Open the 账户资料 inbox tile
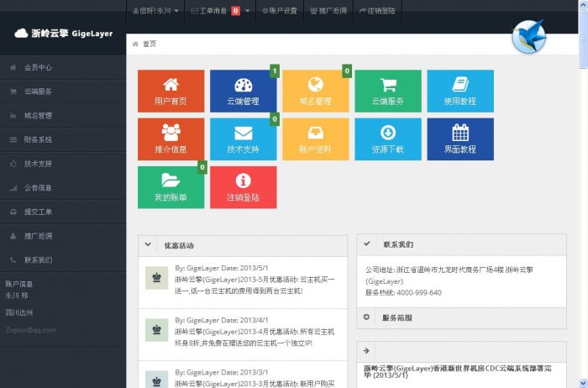This screenshot has height=388, width=588. point(315,139)
